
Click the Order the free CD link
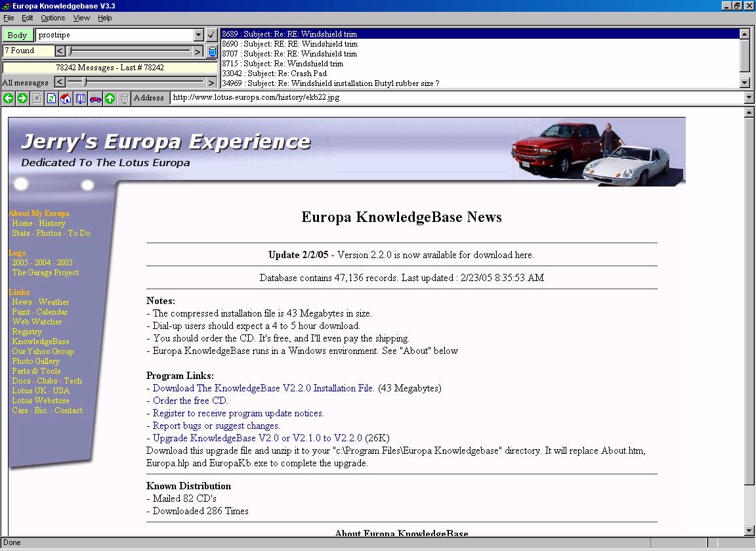click(190, 401)
